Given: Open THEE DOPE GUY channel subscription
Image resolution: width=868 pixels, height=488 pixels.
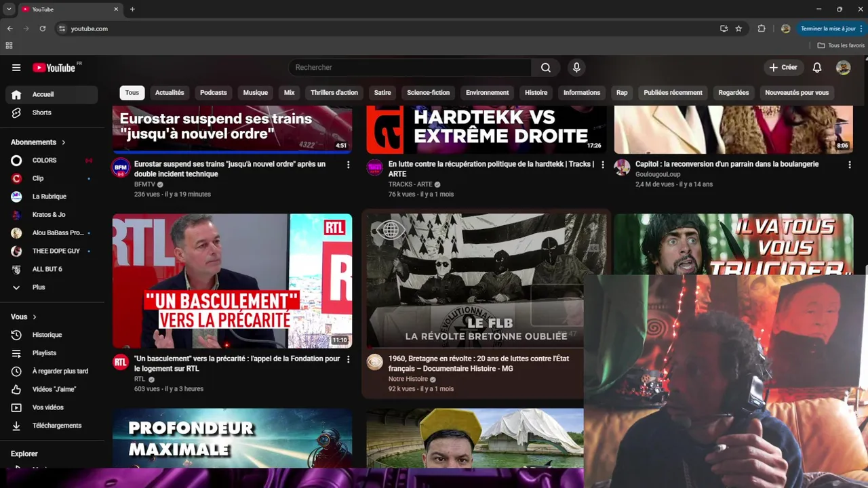Looking at the screenshot, I should [52, 251].
